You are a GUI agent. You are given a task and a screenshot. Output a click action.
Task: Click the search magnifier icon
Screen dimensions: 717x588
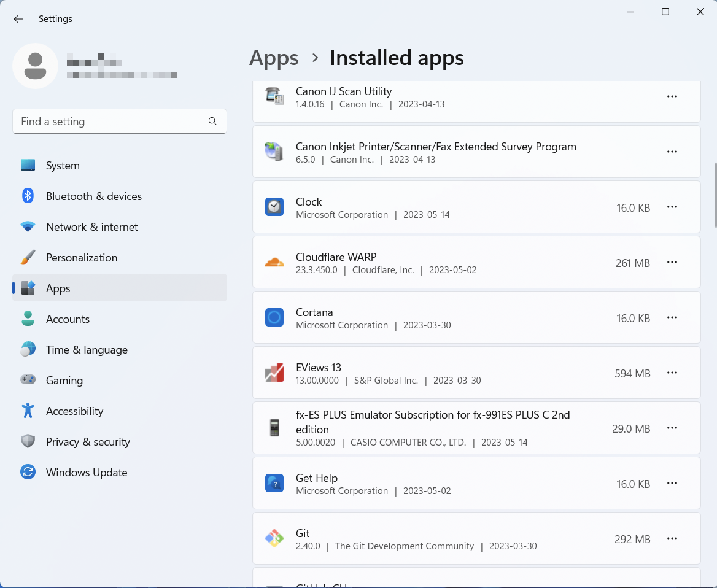click(x=212, y=121)
